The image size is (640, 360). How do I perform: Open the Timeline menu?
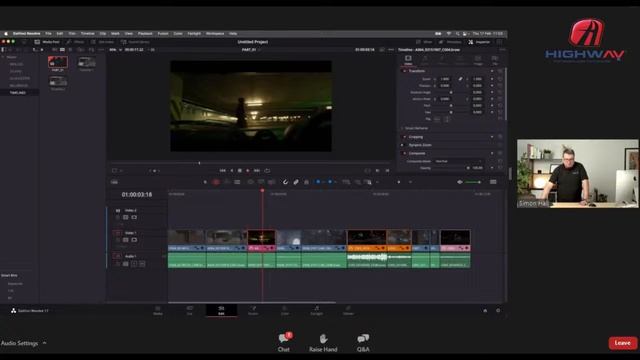87,33
